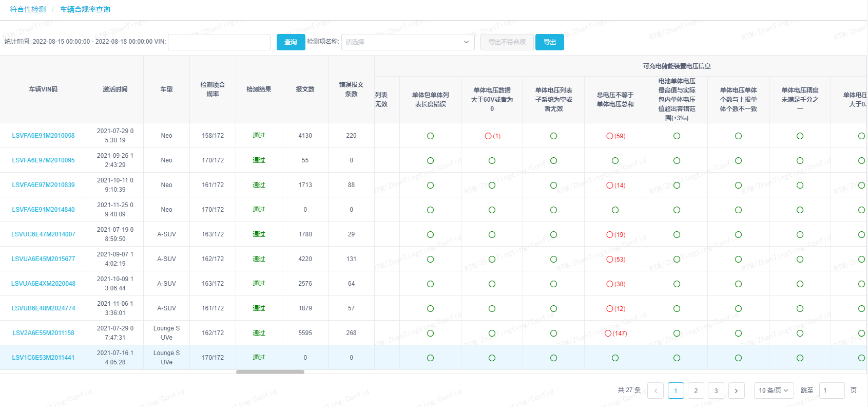Click red circle (53) for LSVUA6E45M2015677
Viewport: 868px width, 407px height.
coord(615,260)
